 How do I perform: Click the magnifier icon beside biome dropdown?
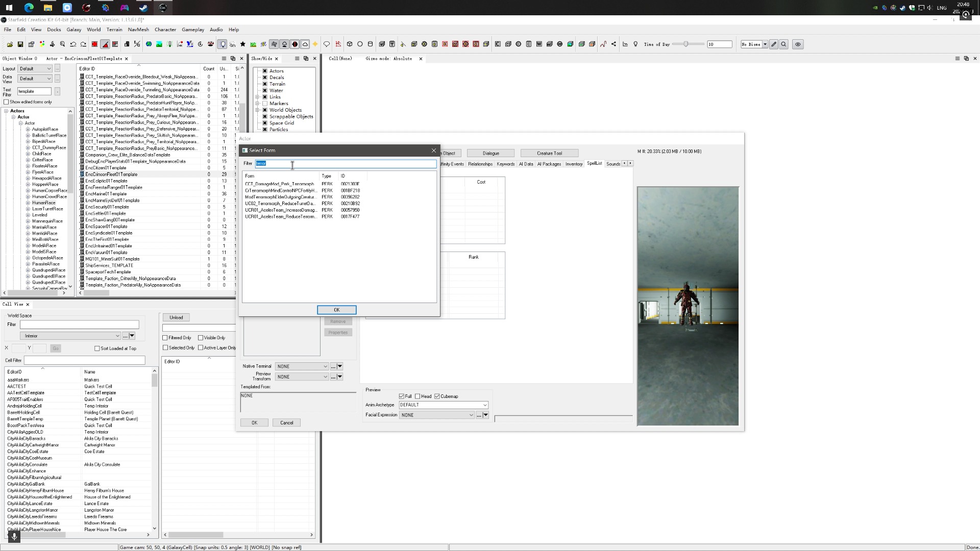[784, 44]
